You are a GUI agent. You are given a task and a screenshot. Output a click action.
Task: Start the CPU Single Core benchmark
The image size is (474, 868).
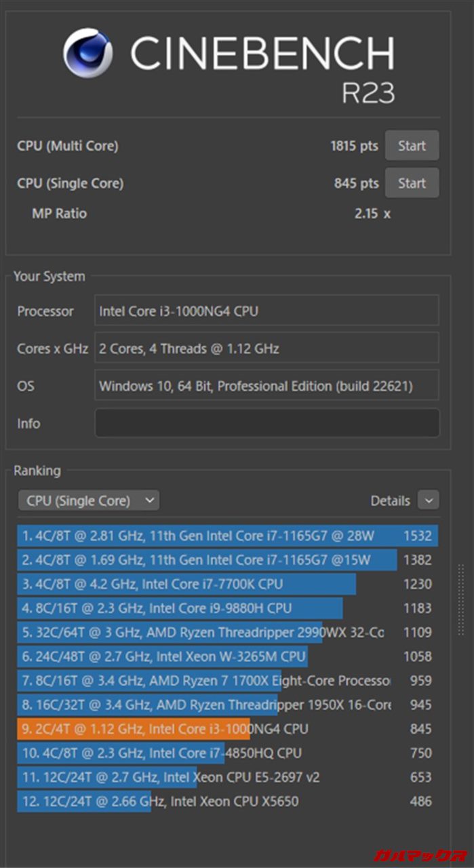tap(412, 183)
